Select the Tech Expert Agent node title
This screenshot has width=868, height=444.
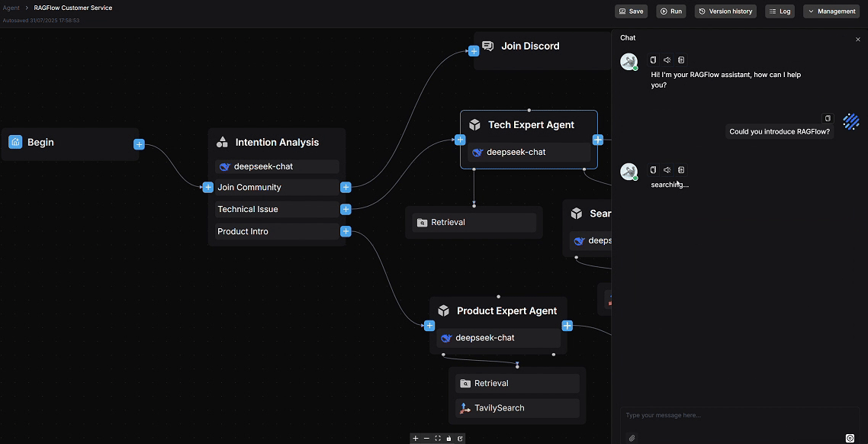tap(531, 125)
